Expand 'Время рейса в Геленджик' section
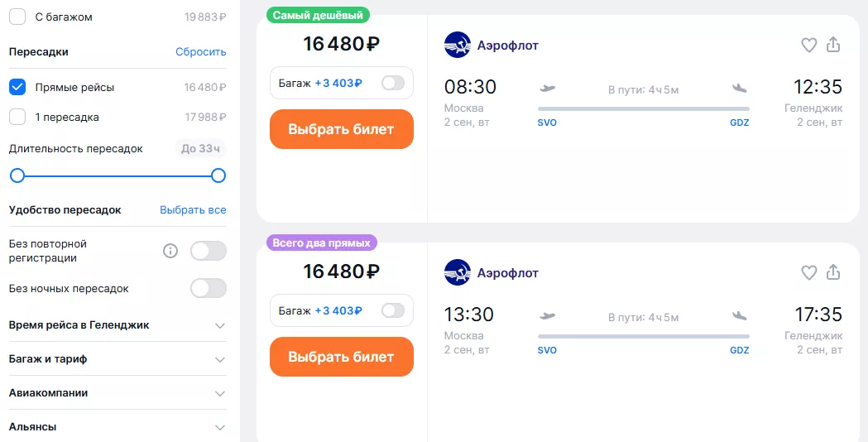 click(x=219, y=325)
